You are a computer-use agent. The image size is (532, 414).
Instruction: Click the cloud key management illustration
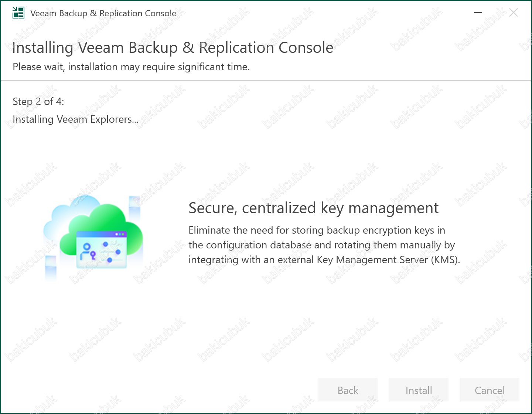tap(93, 237)
